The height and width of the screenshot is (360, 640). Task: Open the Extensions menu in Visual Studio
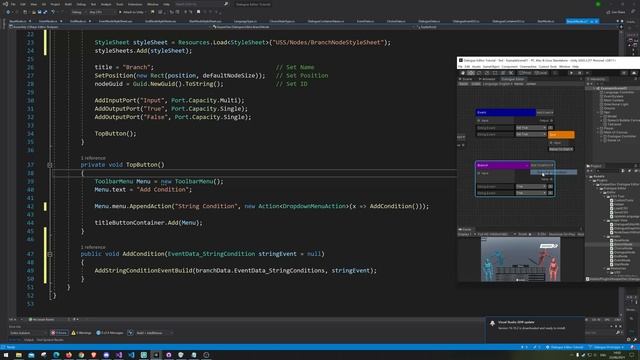pyautogui.click(x=135, y=4)
